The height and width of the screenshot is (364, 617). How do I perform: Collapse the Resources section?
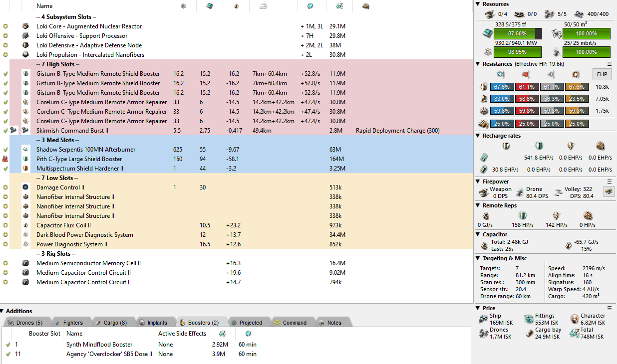[478, 4]
